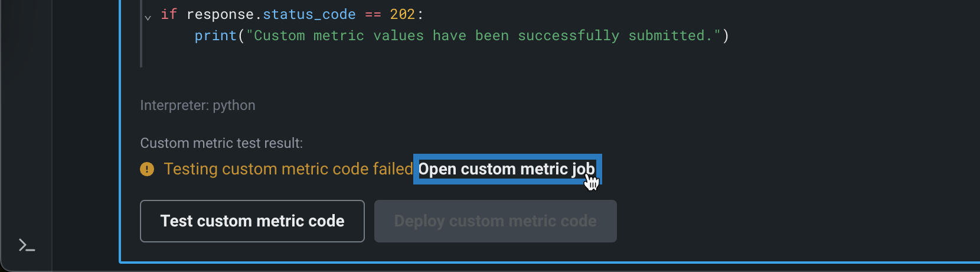Image resolution: width=980 pixels, height=272 pixels.
Task: Collapse the if statement code fold
Action: (x=148, y=17)
